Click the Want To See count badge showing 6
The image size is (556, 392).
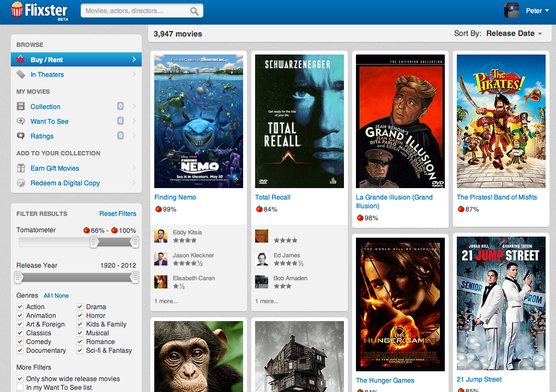click(x=120, y=121)
